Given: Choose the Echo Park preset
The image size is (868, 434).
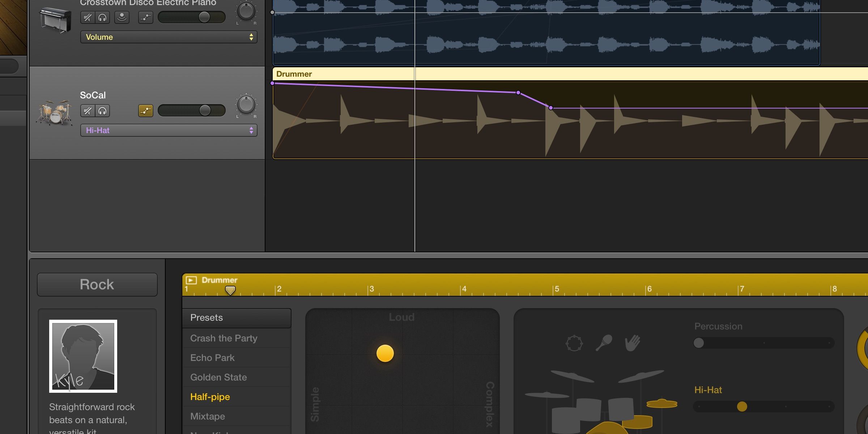Looking at the screenshot, I should coord(237,358).
